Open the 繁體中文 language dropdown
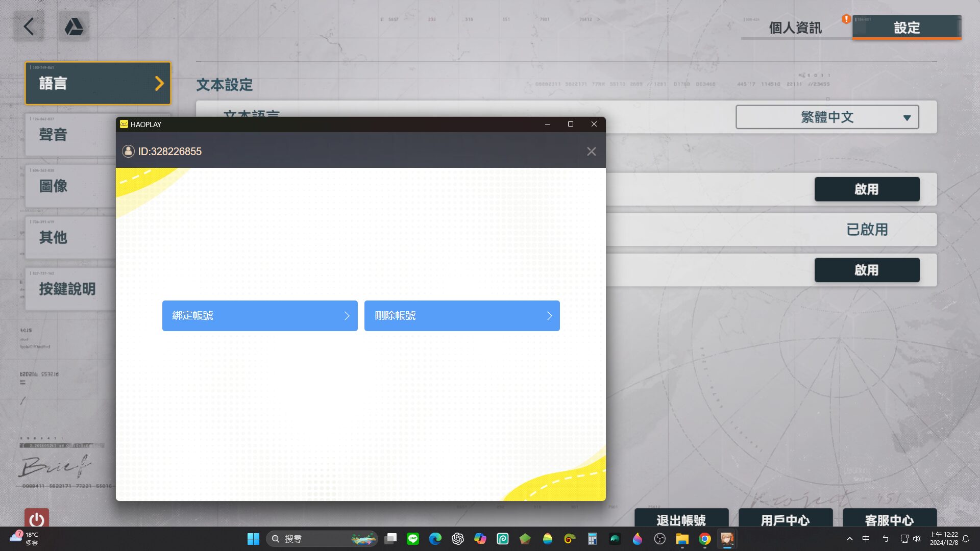980x551 pixels. (x=827, y=117)
